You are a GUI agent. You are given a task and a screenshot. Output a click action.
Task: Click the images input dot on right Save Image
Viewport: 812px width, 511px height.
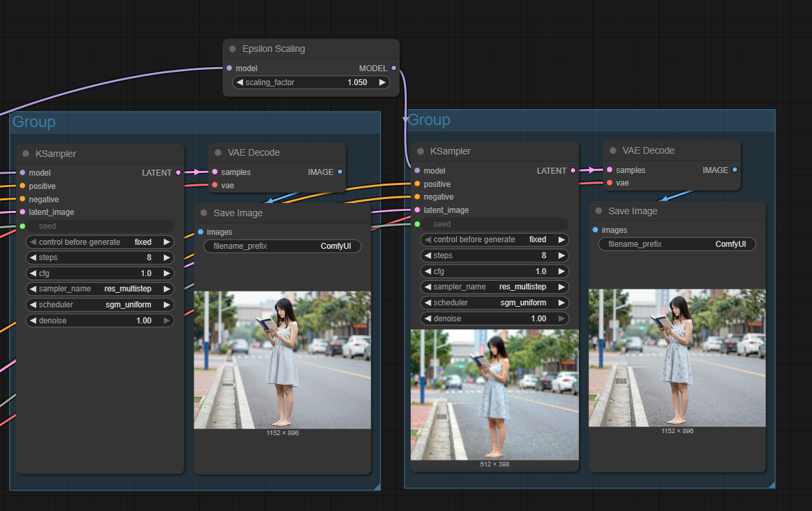tap(595, 230)
